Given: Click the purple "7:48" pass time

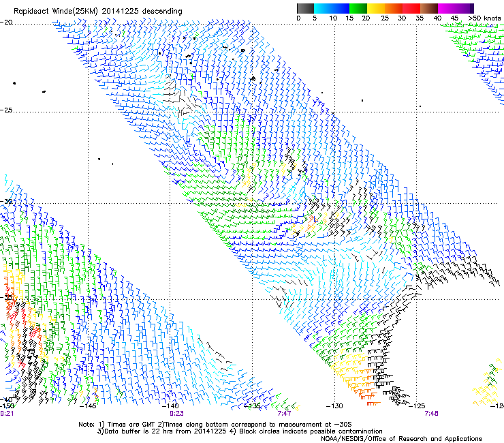Looking at the screenshot, I should tap(431, 414).
